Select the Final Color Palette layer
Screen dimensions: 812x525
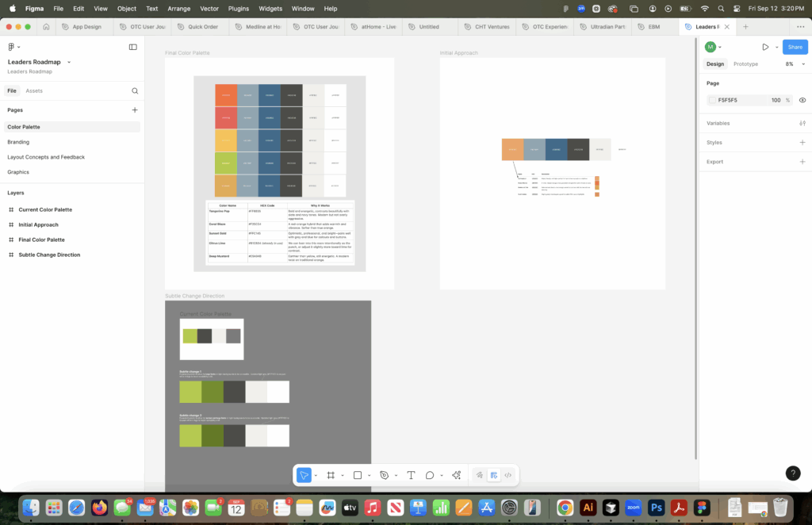(x=41, y=240)
